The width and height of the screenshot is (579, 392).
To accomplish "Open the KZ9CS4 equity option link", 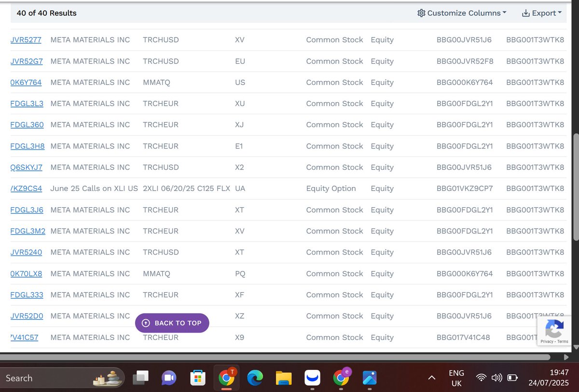I will point(27,189).
